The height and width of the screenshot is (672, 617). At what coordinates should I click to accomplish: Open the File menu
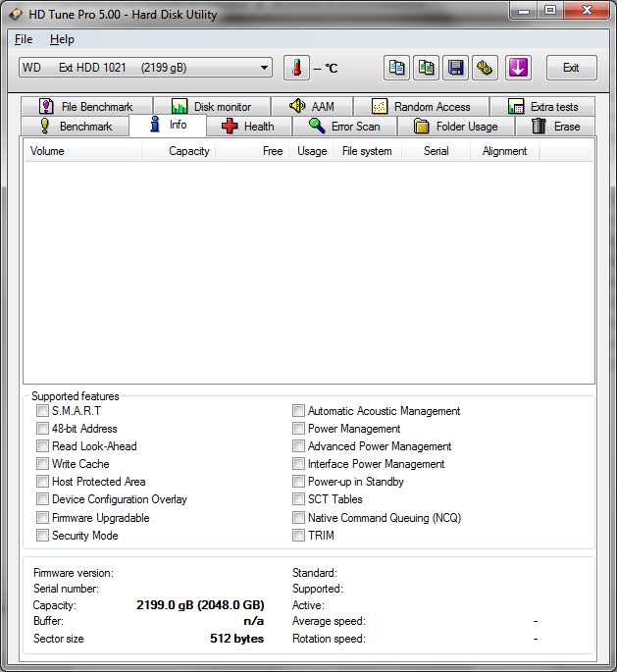(x=24, y=39)
